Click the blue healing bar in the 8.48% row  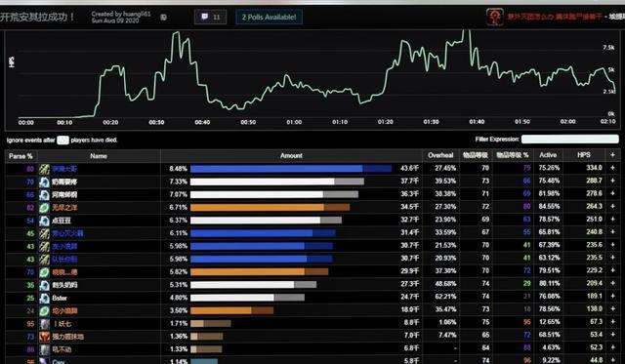click(x=291, y=169)
